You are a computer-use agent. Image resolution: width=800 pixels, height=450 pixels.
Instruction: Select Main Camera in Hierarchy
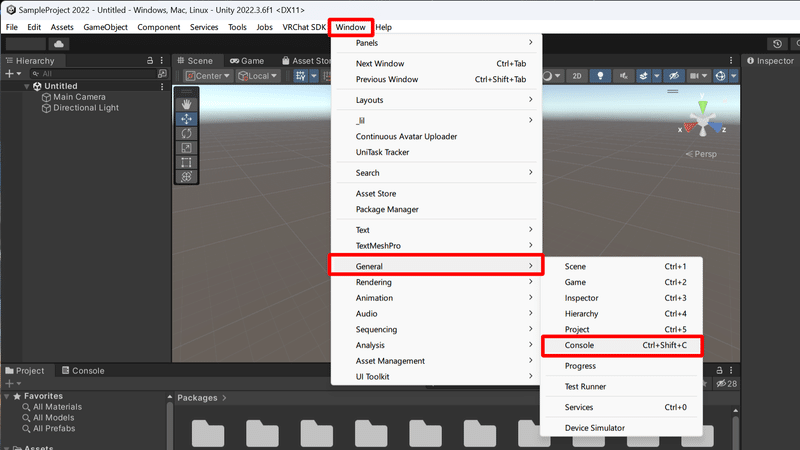tap(79, 97)
